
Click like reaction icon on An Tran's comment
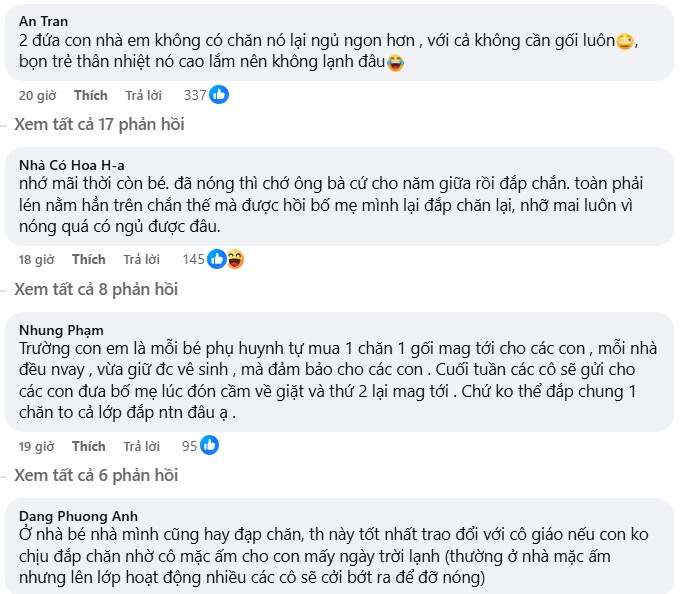[x=219, y=95]
